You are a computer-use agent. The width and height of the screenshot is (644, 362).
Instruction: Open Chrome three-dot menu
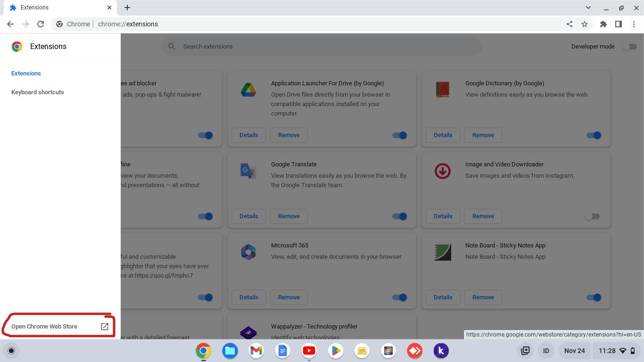click(x=634, y=24)
